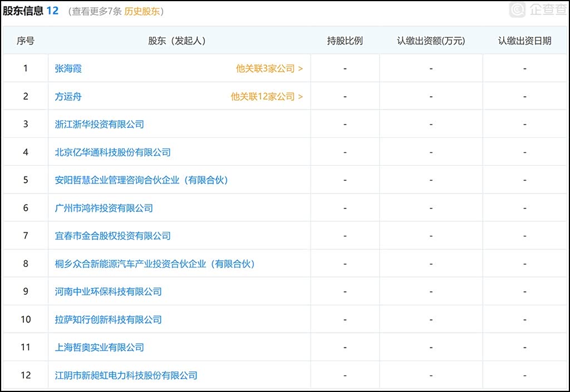
Task: Expand 他关联12家公司 for 方运舟
Action: [x=267, y=96]
